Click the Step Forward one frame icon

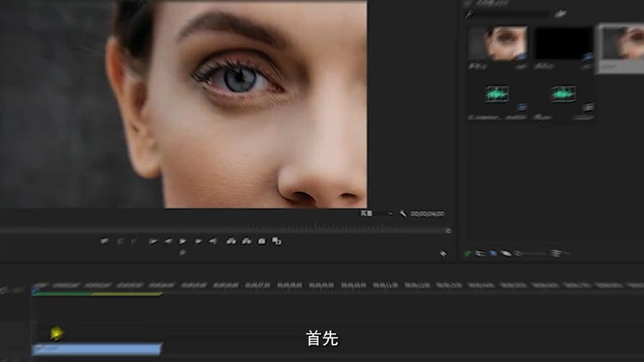[198, 241]
